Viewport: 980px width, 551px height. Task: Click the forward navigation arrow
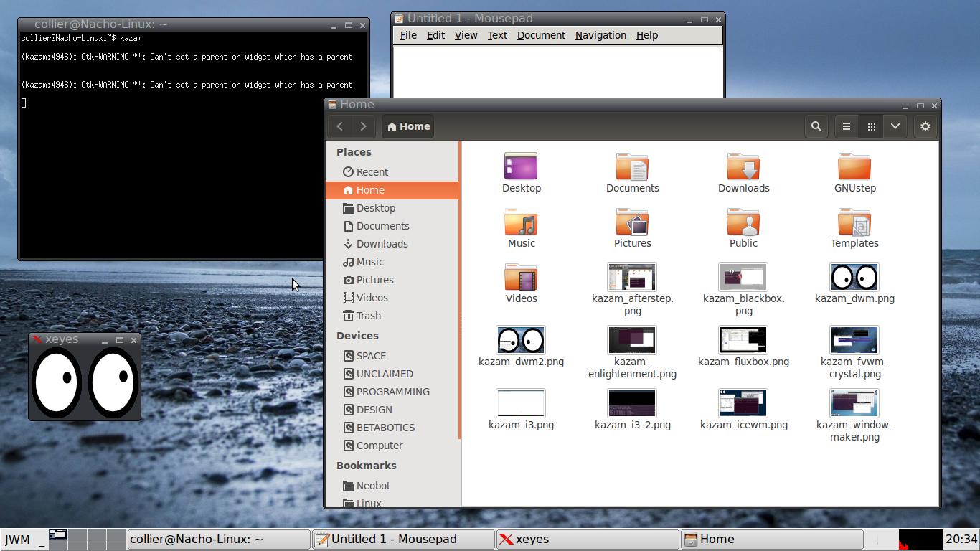(363, 126)
